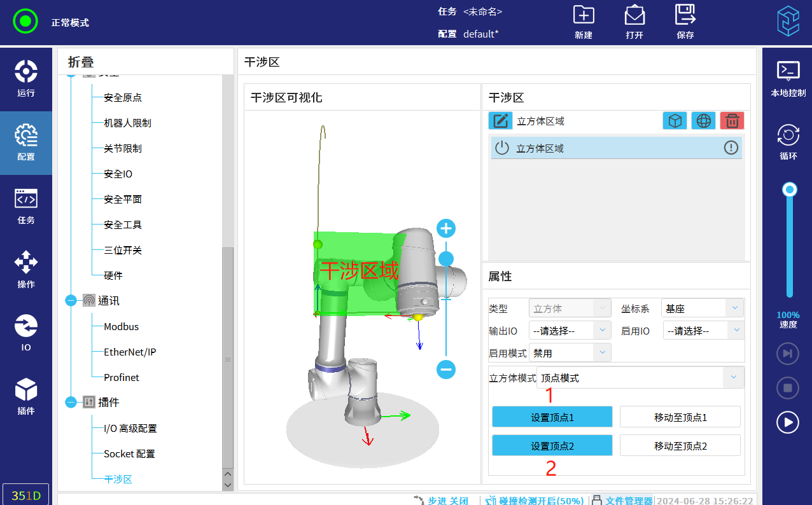This screenshot has height=505, width=812.
Task: Delete interference zone with trash icon
Action: coord(732,121)
